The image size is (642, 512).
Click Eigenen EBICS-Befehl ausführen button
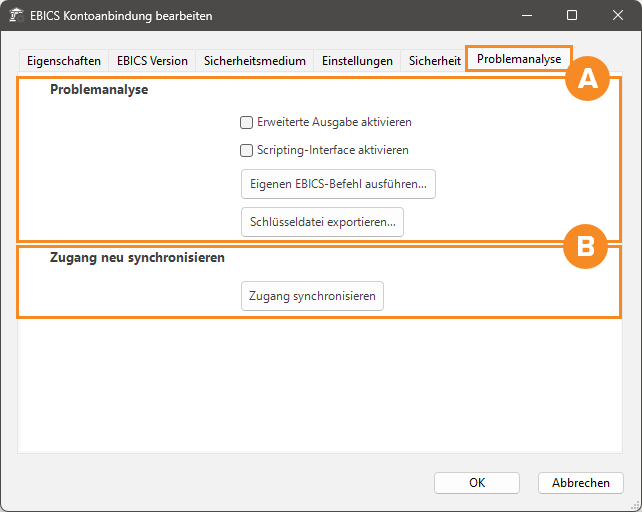click(x=338, y=184)
